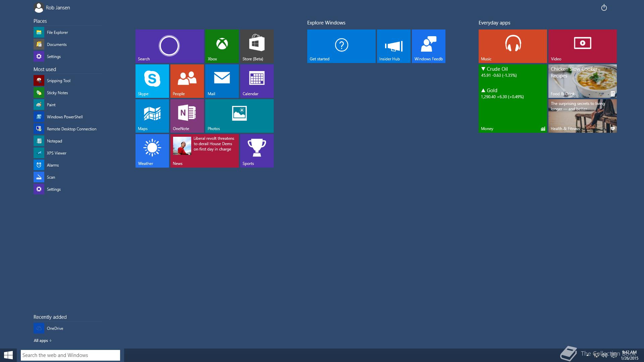
Task: Open the Store (Beta) tile
Action: (257, 46)
